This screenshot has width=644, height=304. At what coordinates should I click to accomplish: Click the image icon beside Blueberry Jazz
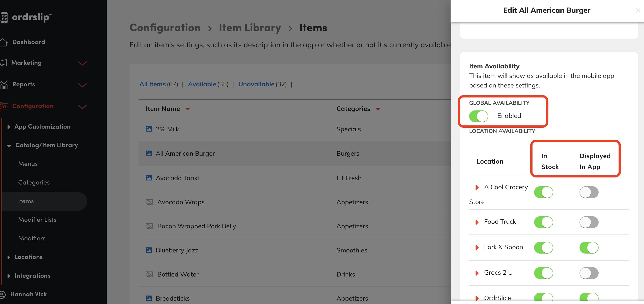pyautogui.click(x=149, y=250)
